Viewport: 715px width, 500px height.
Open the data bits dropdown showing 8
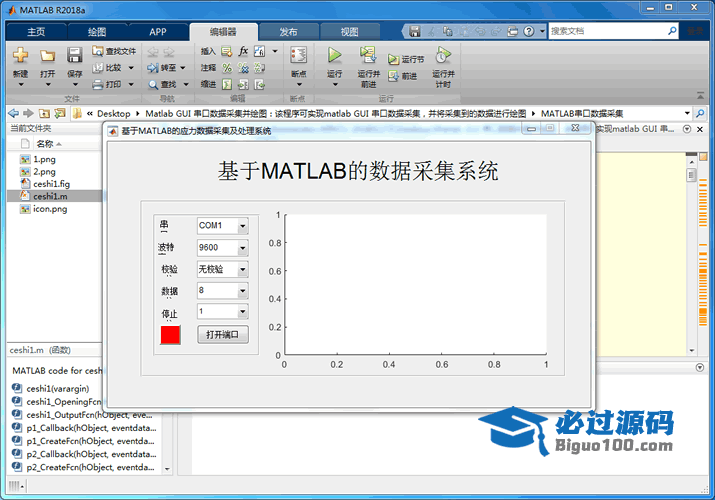(x=243, y=291)
